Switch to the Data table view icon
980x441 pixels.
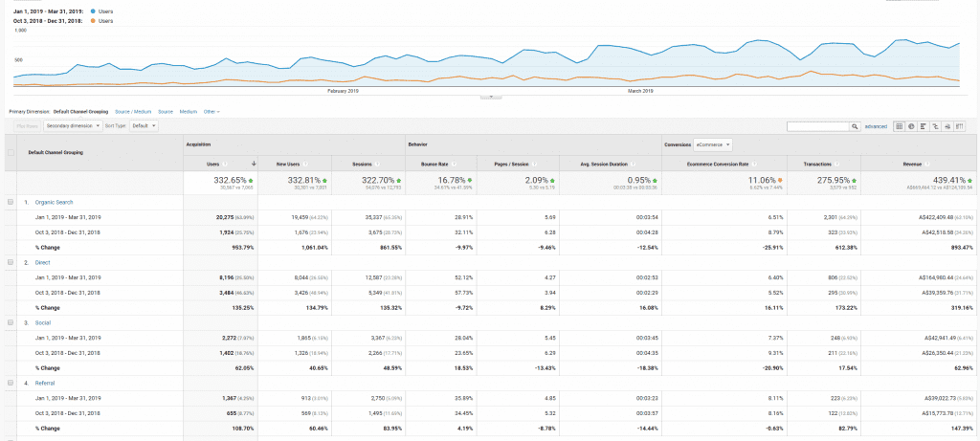[x=899, y=126]
